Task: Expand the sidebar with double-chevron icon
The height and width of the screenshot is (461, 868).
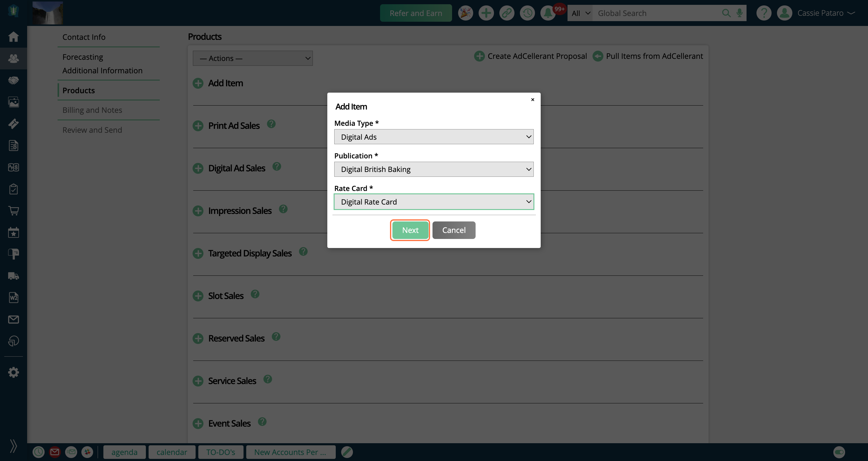Action: click(14, 446)
